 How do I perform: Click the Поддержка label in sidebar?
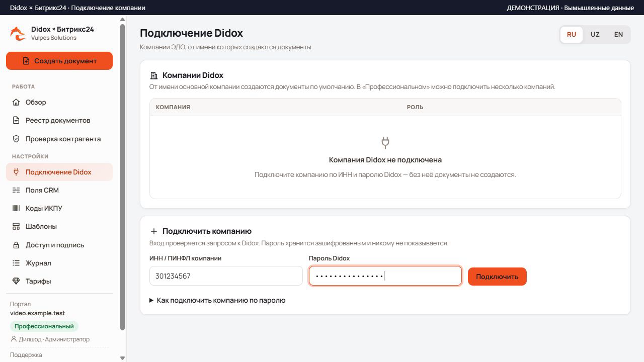tap(26, 355)
